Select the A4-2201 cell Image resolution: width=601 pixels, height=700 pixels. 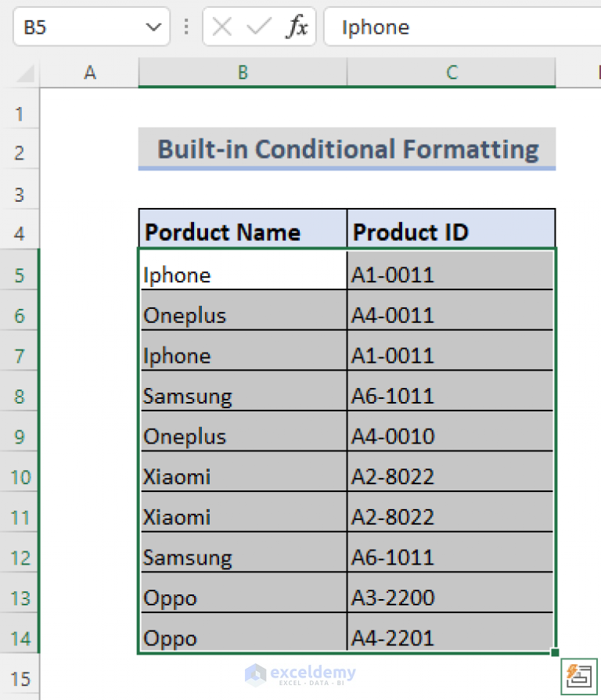tap(452, 633)
